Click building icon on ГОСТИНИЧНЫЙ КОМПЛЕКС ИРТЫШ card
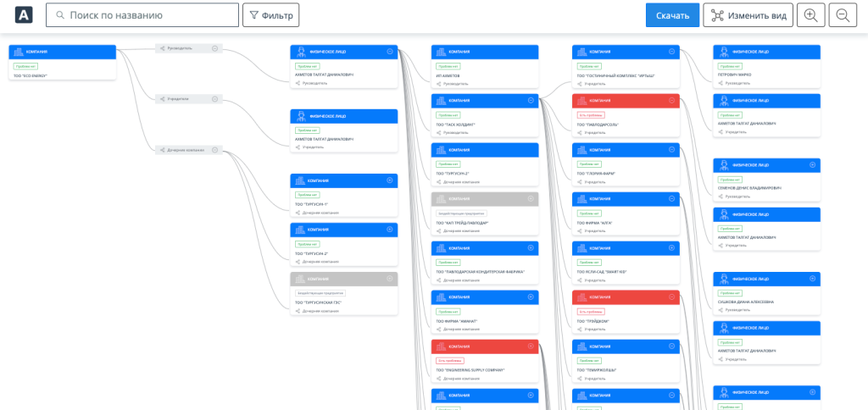 click(x=583, y=52)
